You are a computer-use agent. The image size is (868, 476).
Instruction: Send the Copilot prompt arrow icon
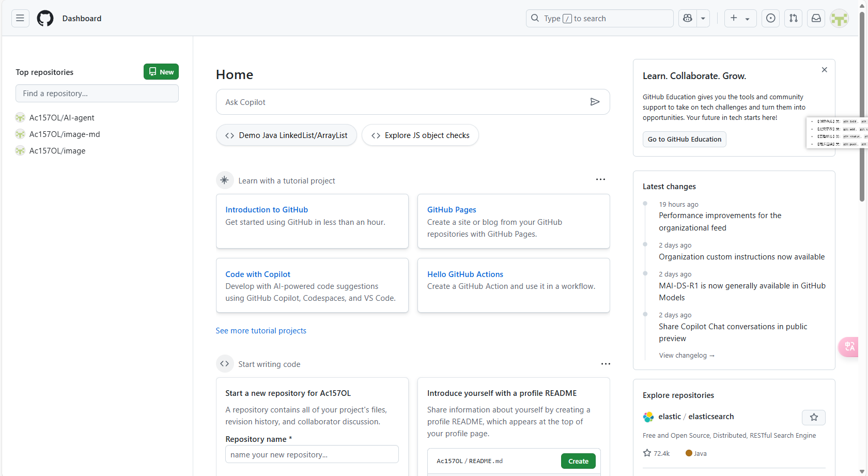pyautogui.click(x=595, y=102)
